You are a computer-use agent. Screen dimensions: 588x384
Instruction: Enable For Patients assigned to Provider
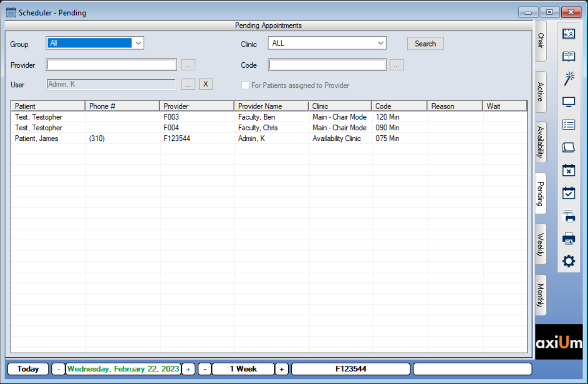click(x=245, y=85)
